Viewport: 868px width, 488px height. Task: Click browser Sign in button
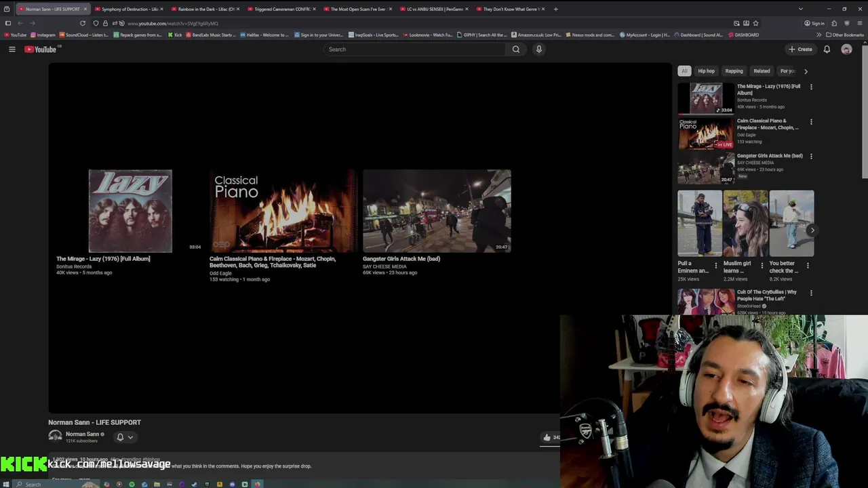pyautogui.click(x=814, y=23)
